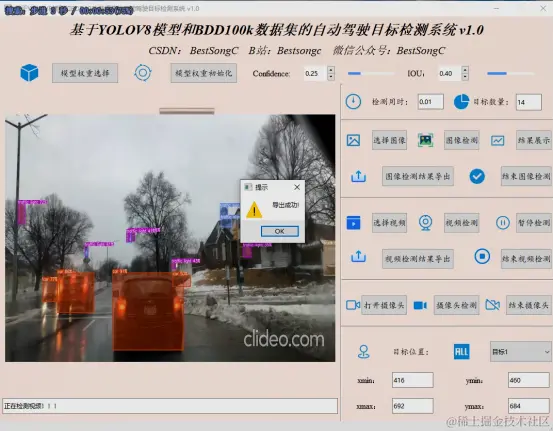
Task: Increase IOU with the up arrow
Action: (x=465, y=70)
